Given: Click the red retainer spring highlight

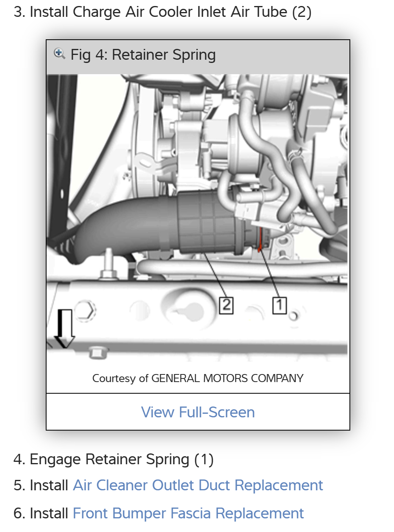Looking at the screenshot, I should [x=260, y=240].
